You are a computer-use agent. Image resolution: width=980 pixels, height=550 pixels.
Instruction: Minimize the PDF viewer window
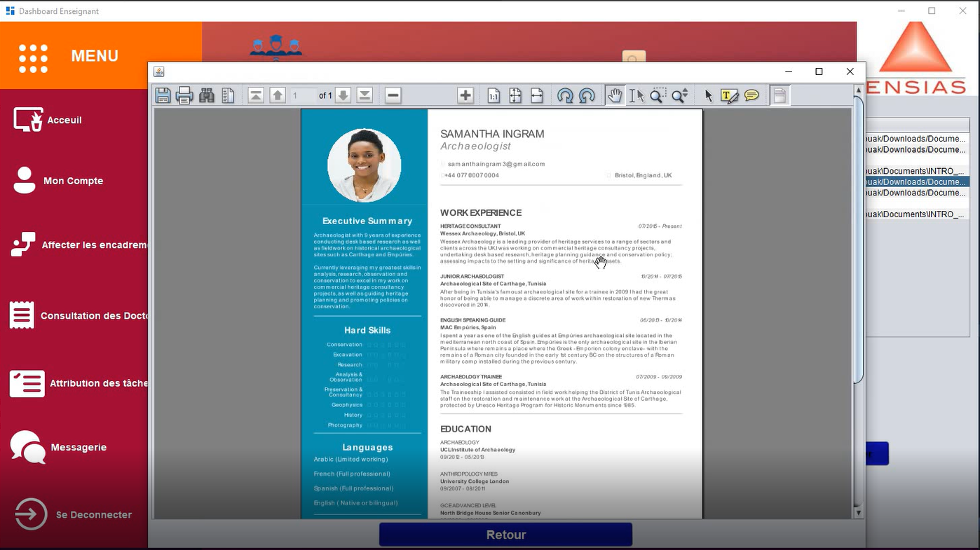789,71
